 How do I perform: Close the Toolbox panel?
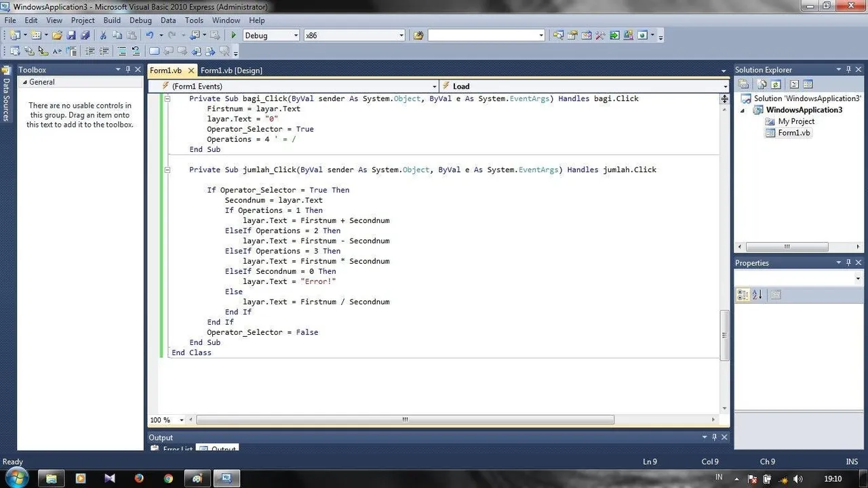point(138,69)
